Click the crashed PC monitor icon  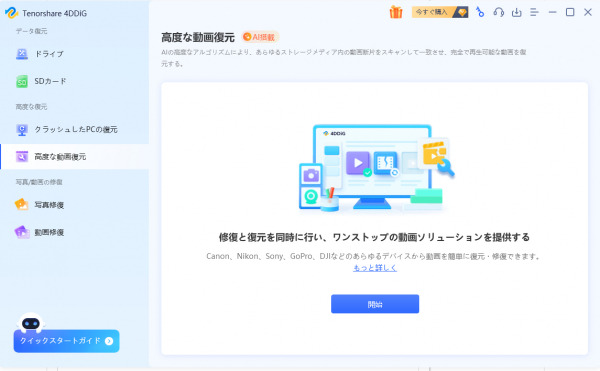tap(22, 130)
